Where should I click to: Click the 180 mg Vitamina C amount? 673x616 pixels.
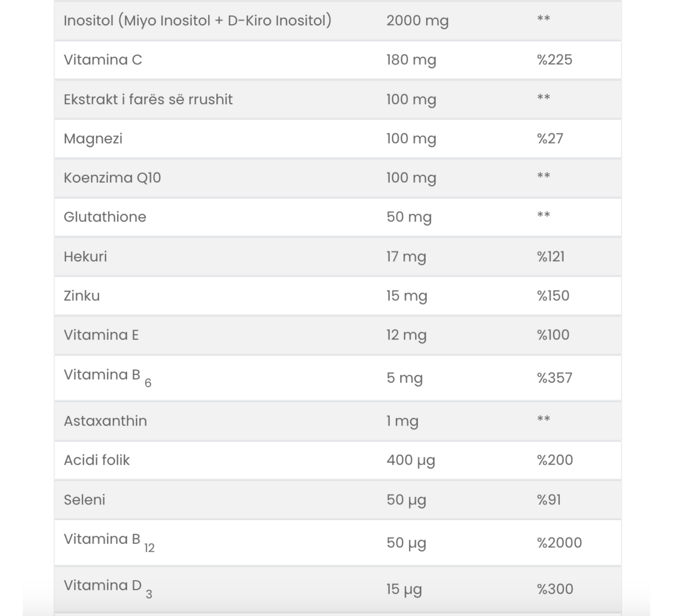pos(411,60)
